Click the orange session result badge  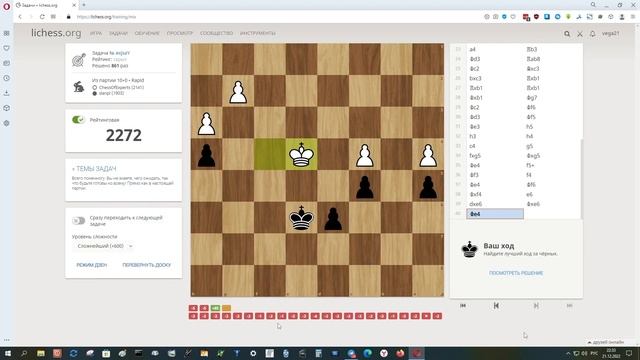[x=226, y=308]
